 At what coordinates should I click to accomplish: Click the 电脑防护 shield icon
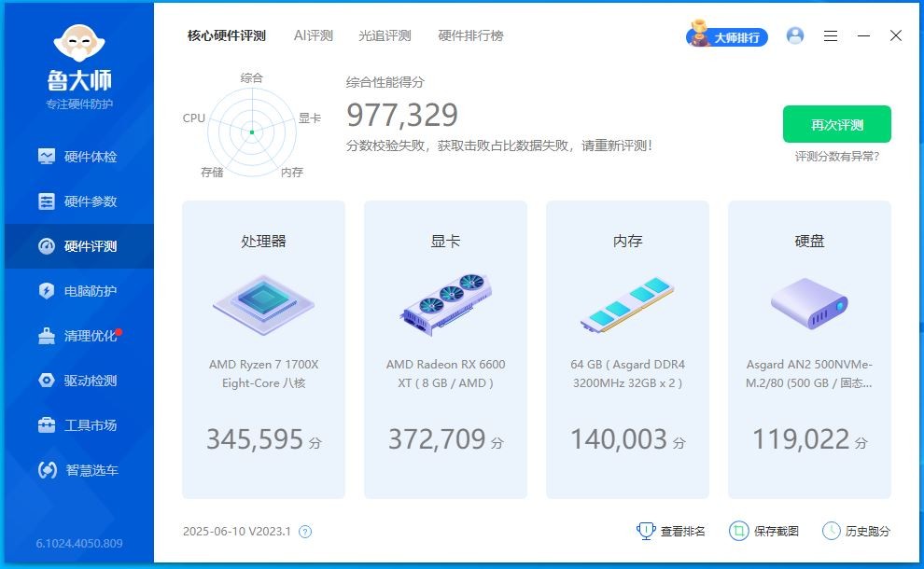click(x=47, y=290)
